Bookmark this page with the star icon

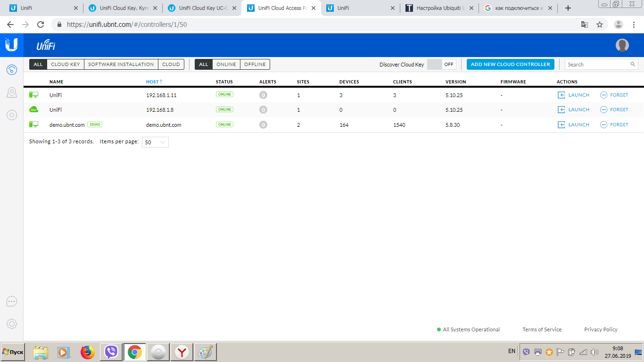(x=600, y=25)
